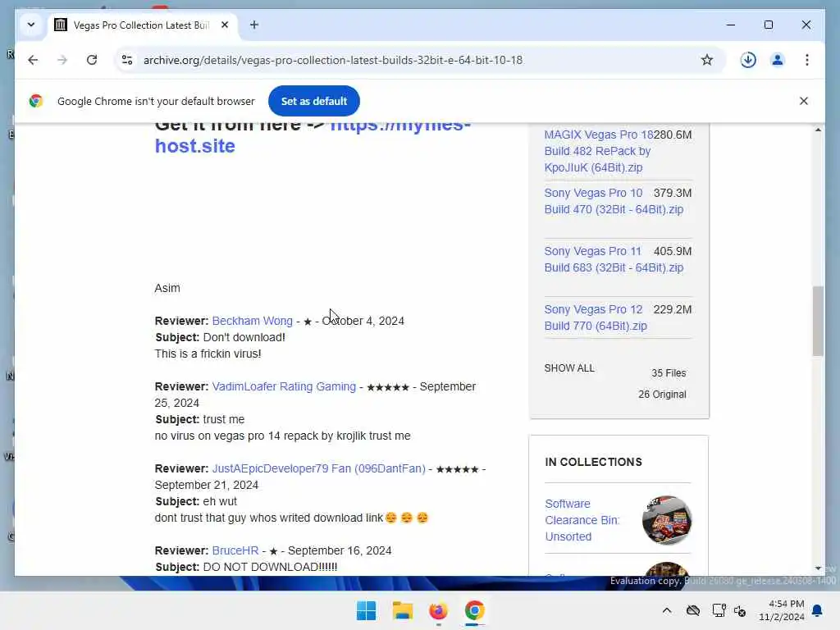Screen dimensions: 840x630
Task: Click the IN COLLECTIONS heading
Action: click(x=593, y=462)
